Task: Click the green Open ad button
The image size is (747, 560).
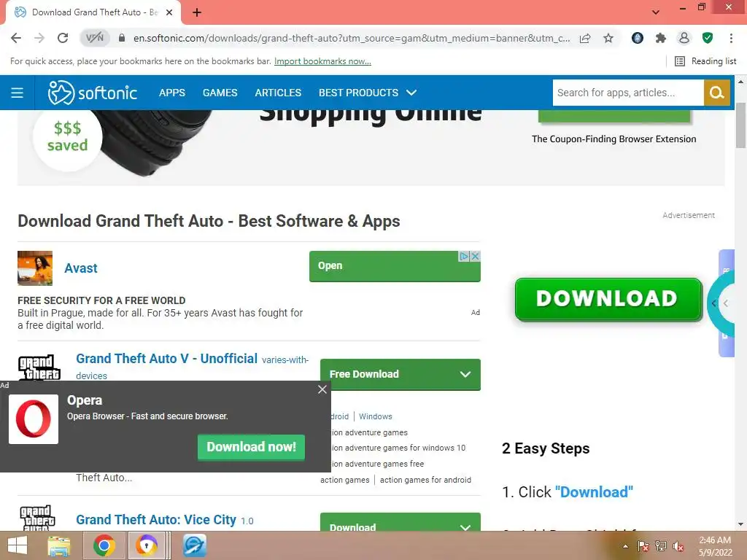Action: point(395,265)
